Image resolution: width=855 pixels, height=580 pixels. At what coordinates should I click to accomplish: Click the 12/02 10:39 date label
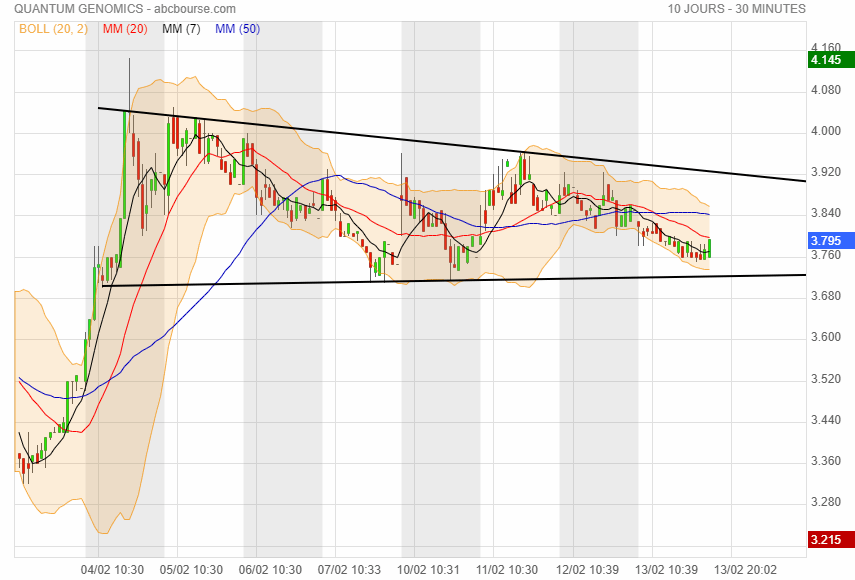click(587, 570)
